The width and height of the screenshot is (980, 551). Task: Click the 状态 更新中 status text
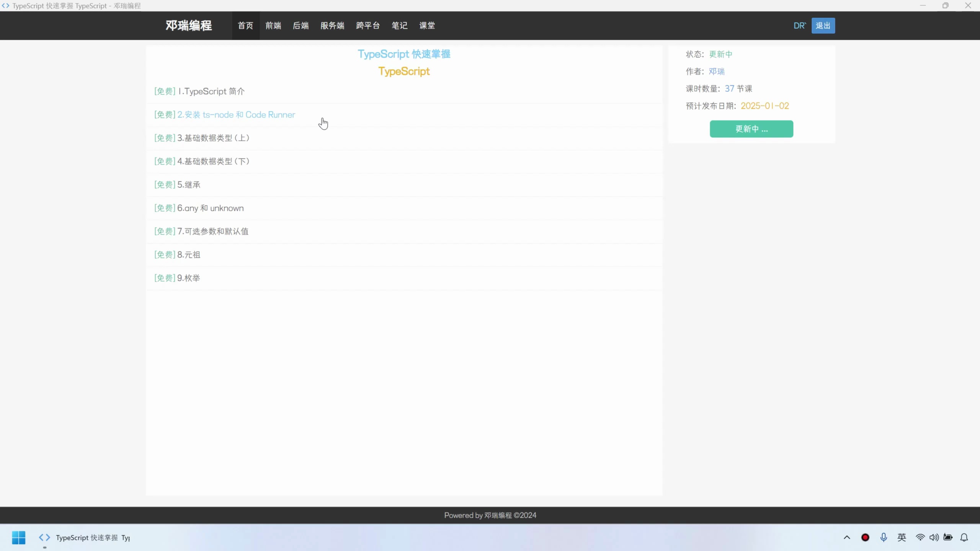(709, 54)
